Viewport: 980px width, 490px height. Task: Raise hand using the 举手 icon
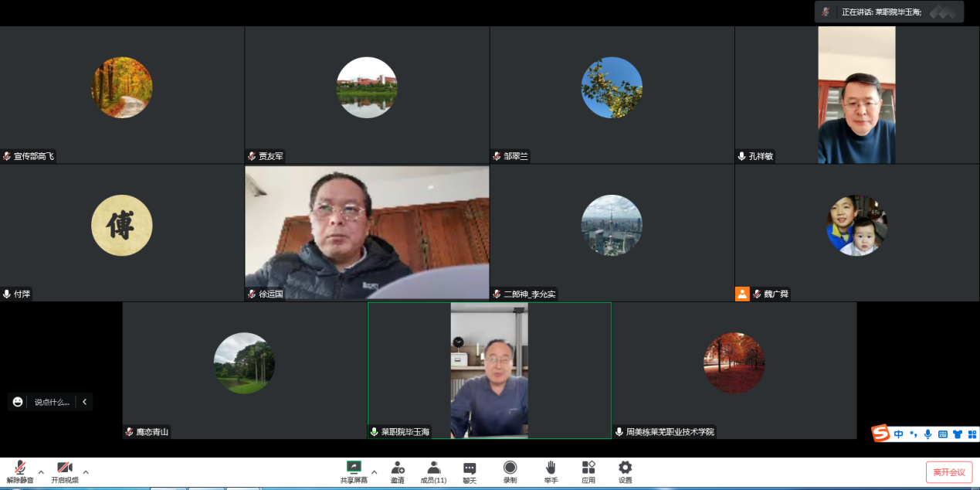[x=551, y=468]
